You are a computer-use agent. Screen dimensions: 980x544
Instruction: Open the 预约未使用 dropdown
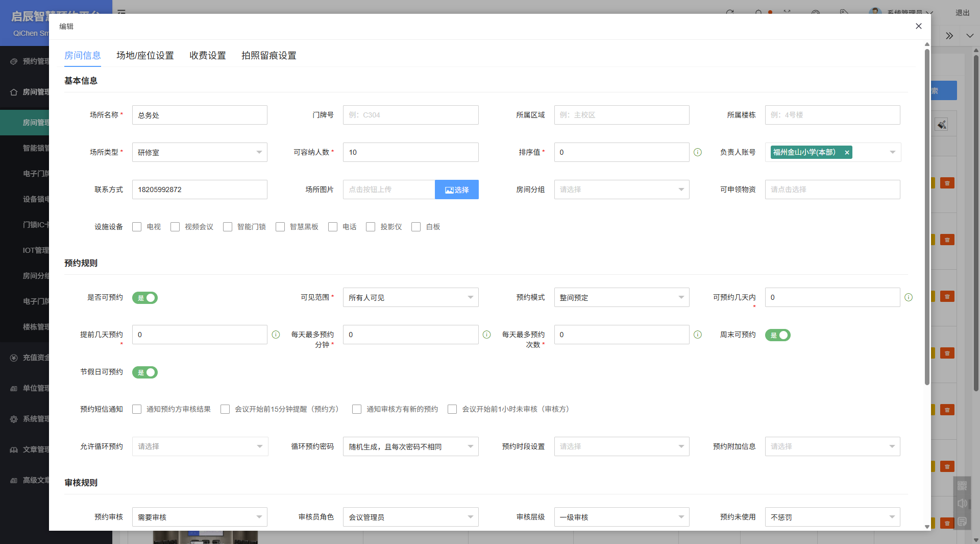(832, 517)
